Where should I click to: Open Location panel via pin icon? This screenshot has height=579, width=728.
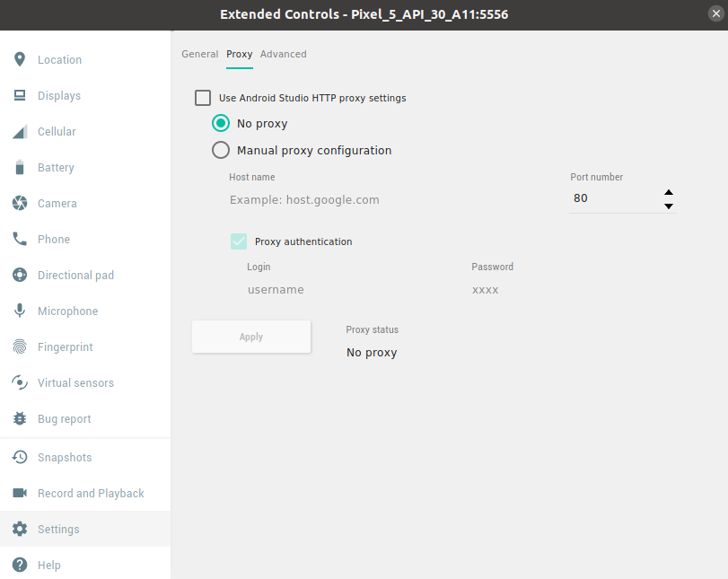(x=19, y=60)
